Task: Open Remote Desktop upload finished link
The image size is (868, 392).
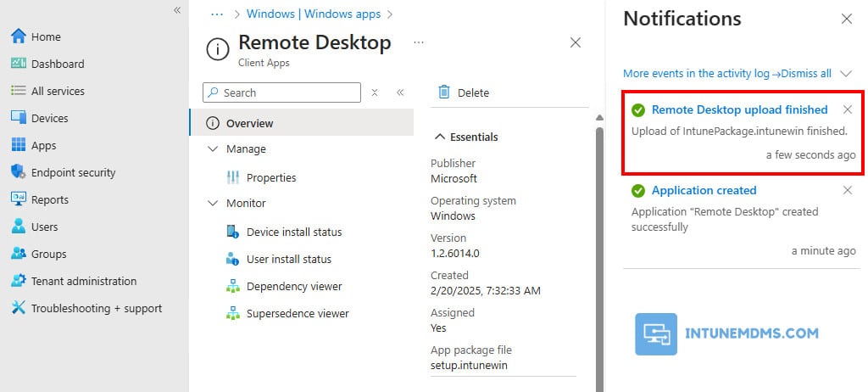Action: click(739, 109)
